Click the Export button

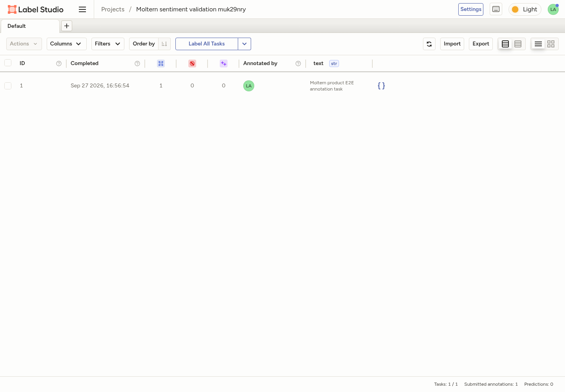pos(481,44)
